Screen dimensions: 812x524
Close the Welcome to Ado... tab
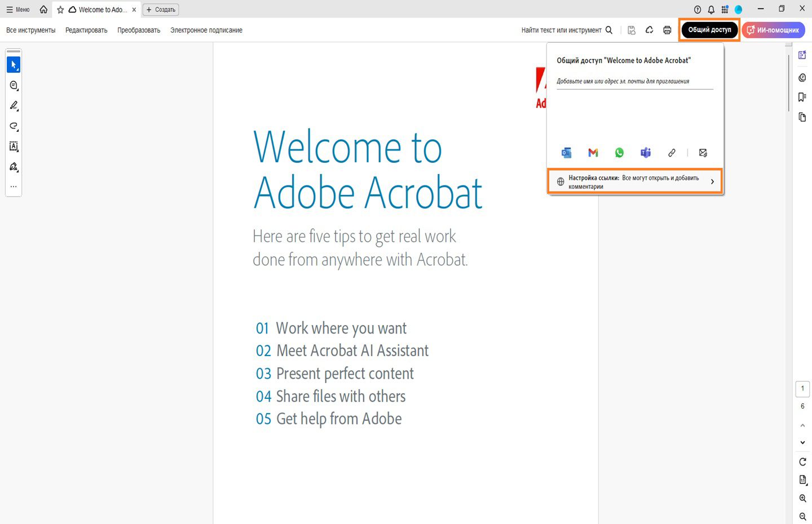click(x=134, y=10)
